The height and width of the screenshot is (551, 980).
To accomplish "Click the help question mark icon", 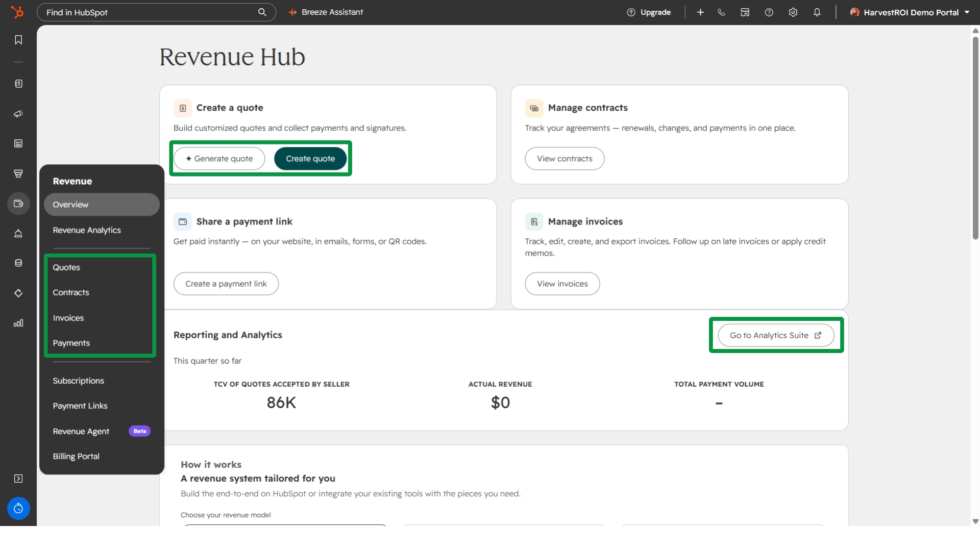I will [769, 12].
